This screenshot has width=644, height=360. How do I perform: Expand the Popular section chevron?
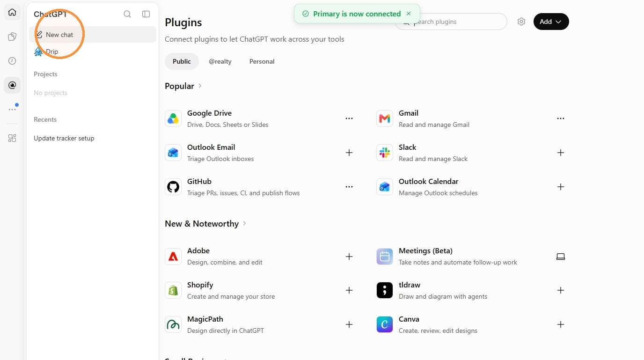pos(200,86)
